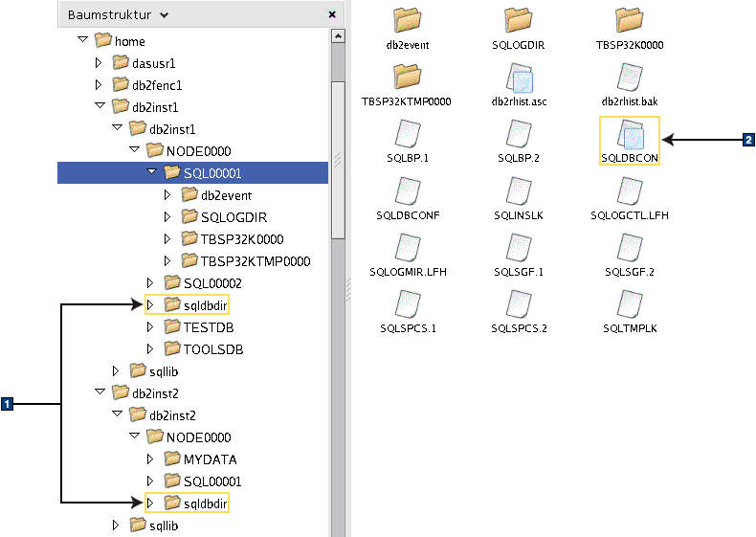Image resolution: width=756 pixels, height=537 pixels.
Task: Select the SQLOGDIR tree row label
Action: coord(233,217)
